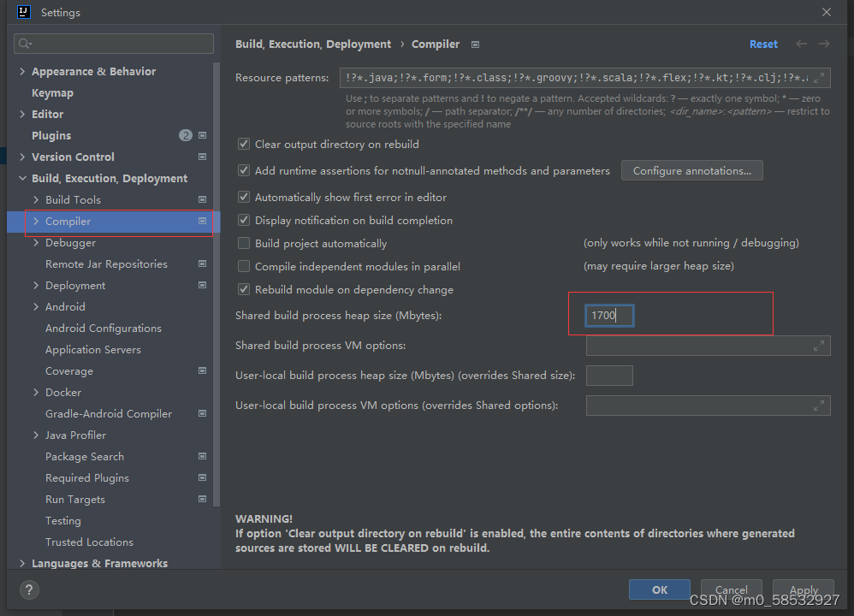Toggle Display notification on build completion
The image size is (854, 616).
[244, 220]
